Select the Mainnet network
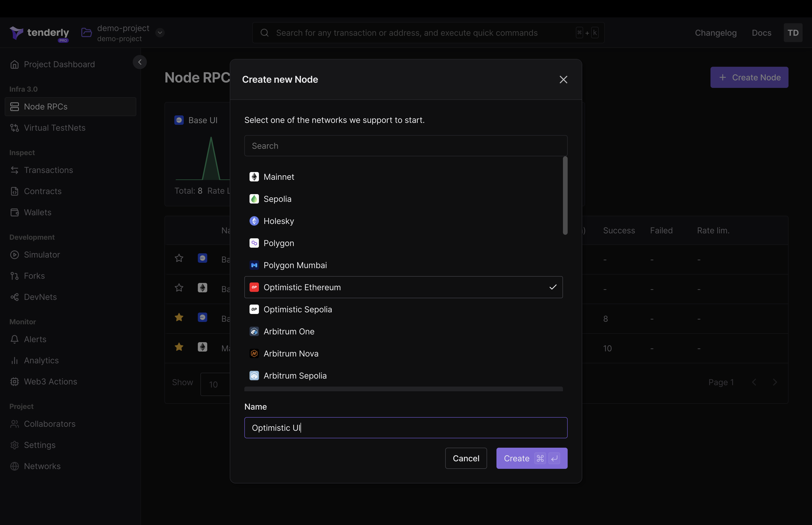The height and width of the screenshot is (525, 812). 403,177
